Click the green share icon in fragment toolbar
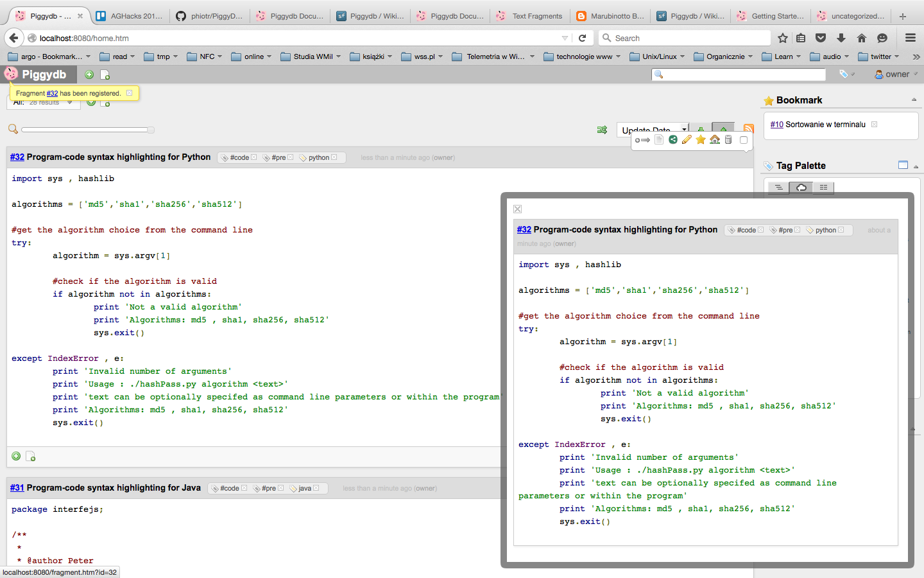This screenshot has height=578, width=924. pos(672,140)
